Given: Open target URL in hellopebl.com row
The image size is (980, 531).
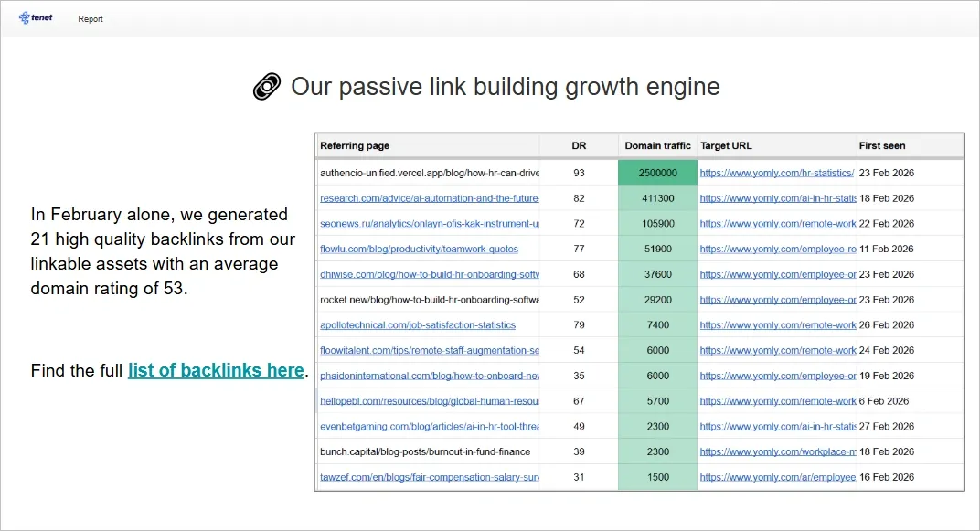Looking at the screenshot, I should pyautogui.click(x=778, y=401).
